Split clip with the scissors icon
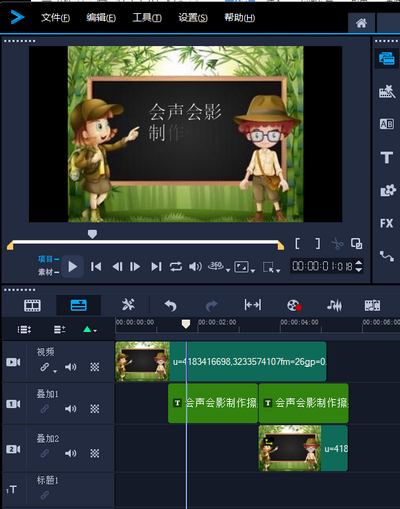 [x=337, y=244]
